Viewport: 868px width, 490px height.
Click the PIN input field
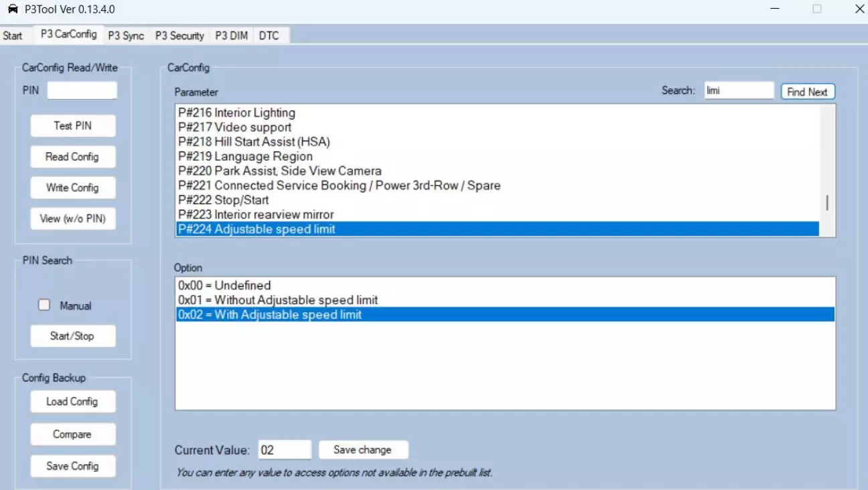tap(82, 90)
